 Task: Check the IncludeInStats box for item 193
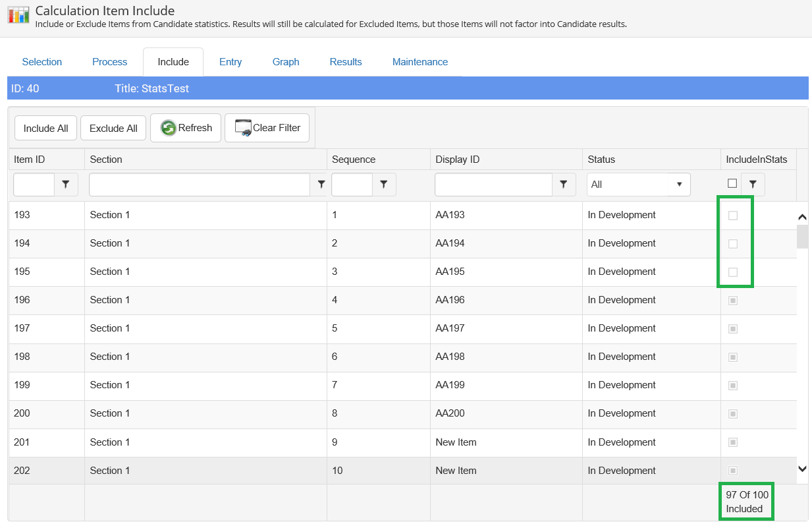733,216
